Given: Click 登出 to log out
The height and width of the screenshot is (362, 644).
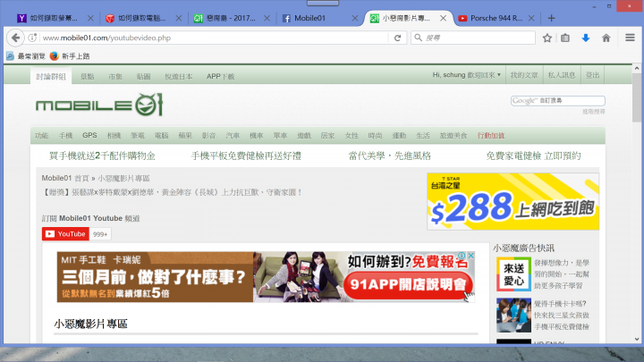Looking at the screenshot, I should [593, 75].
